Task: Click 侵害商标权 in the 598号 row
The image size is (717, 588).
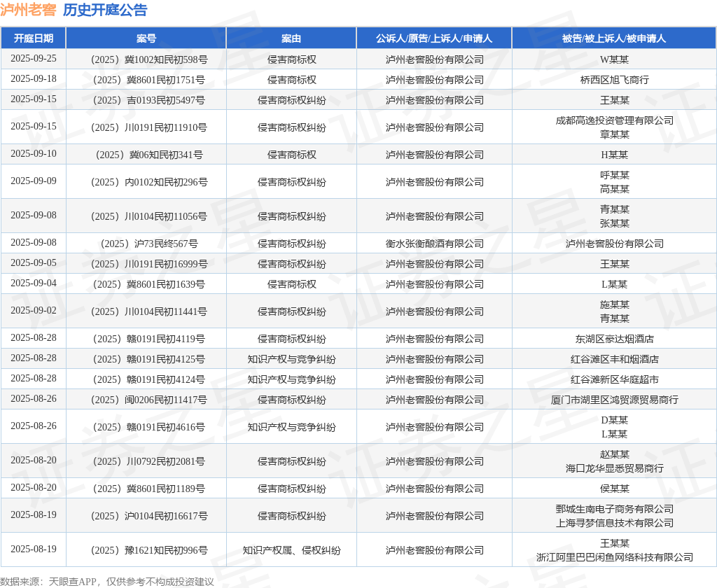Action: pos(291,59)
